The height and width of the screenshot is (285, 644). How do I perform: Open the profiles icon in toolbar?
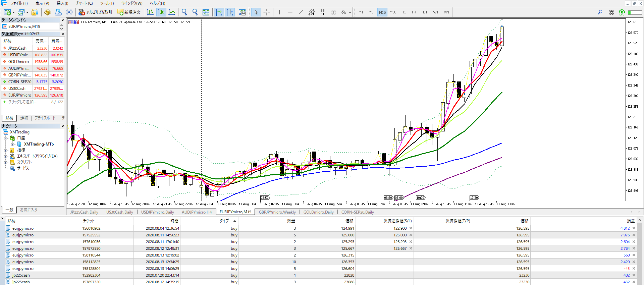21,12
